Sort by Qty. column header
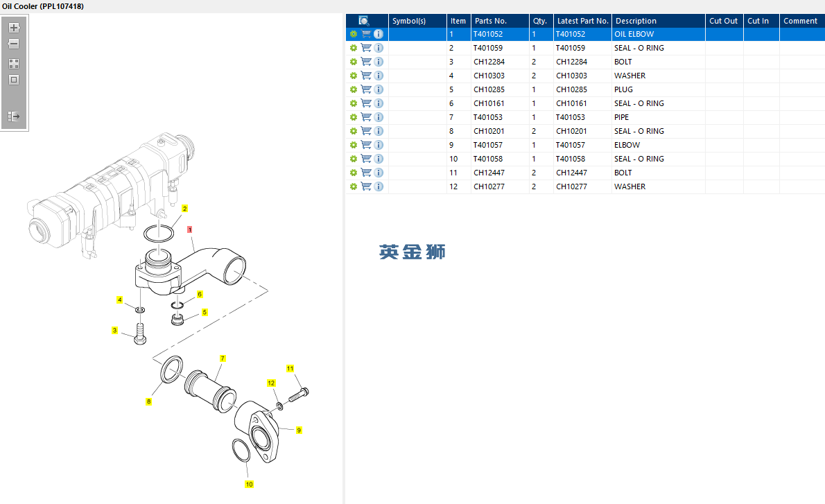 (541, 21)
